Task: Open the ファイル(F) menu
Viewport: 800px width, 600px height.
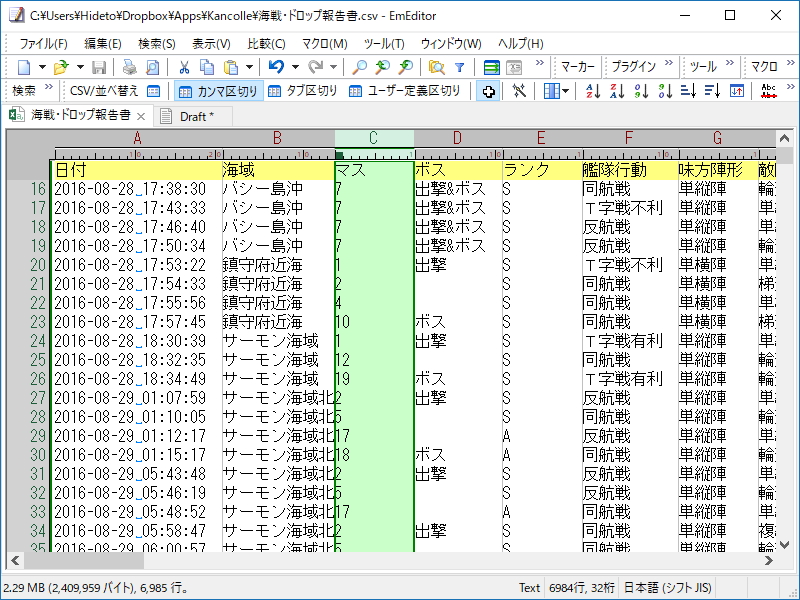Action: [x=43, y=44]
